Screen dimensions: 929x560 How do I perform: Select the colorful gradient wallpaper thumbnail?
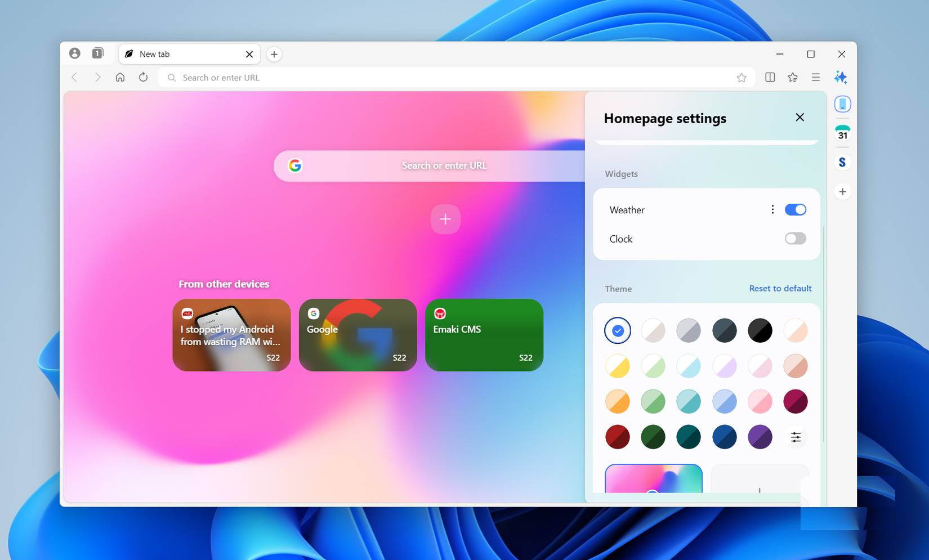pyautogui.click(x=654, y=478)
